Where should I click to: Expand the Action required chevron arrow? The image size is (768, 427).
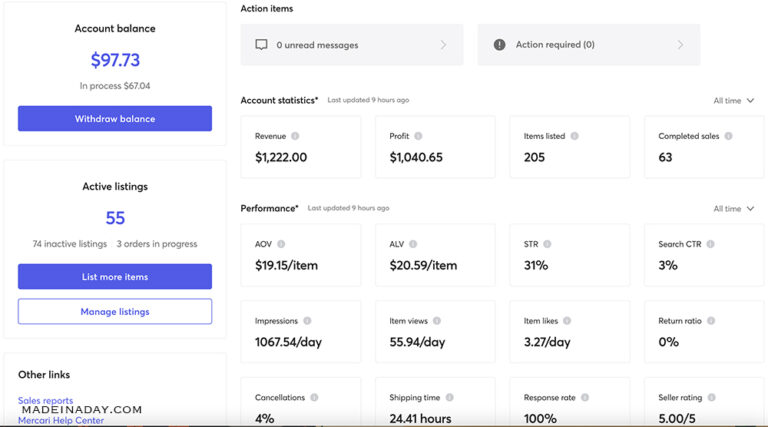point(680,45)
